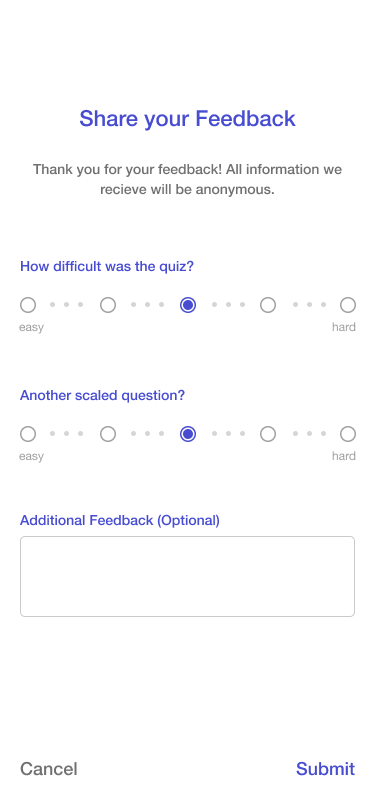The height and width of the screenshot is (812, 375).
Task: Cancel the feedback form
Action: coord(49,769)
